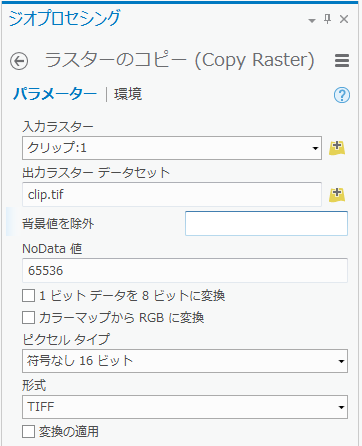Switch to the パラメーター tab
The width and height of the screenshot is (362, 446).
tap(55, 94)
